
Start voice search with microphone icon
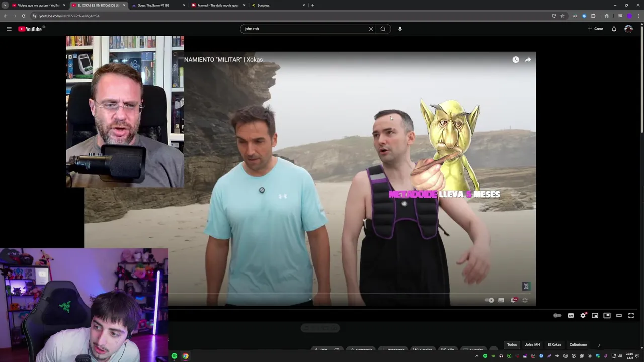400,29
